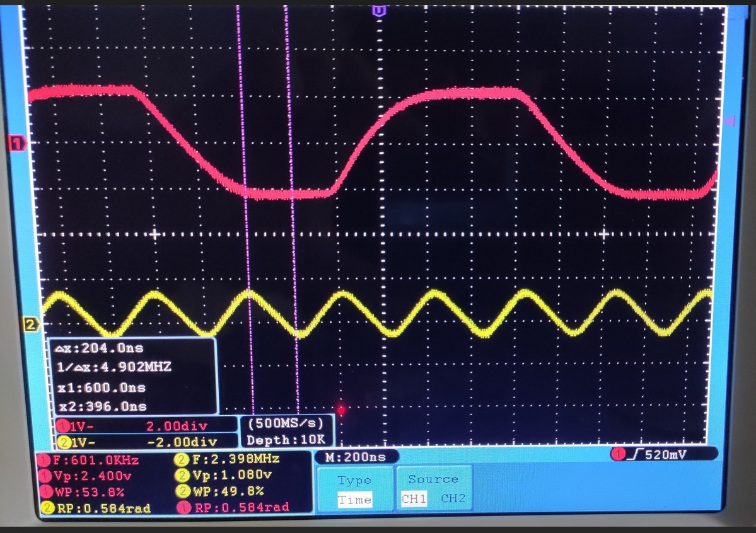Open the CH2 1V -2.00div scale setting
Image resolution: width=756 pixels, height=533 pixels.
click(x=146, y=441)
